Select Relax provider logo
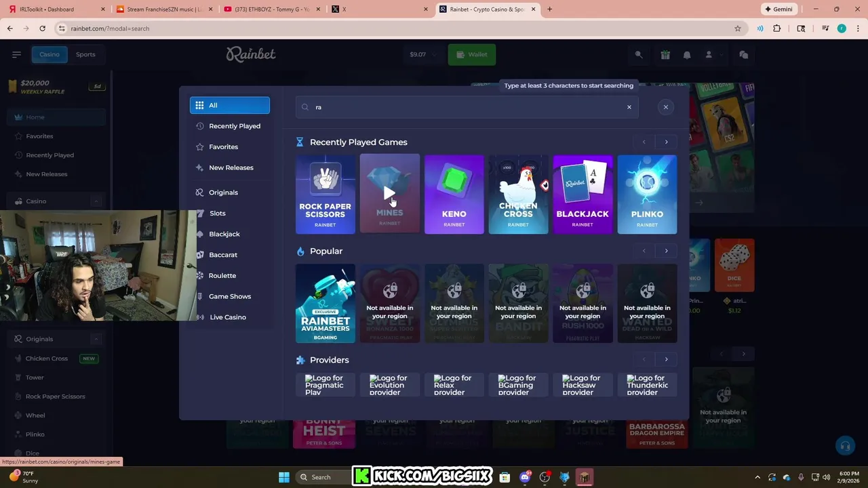Screen dimensions: 868x488 click(454, 384)
